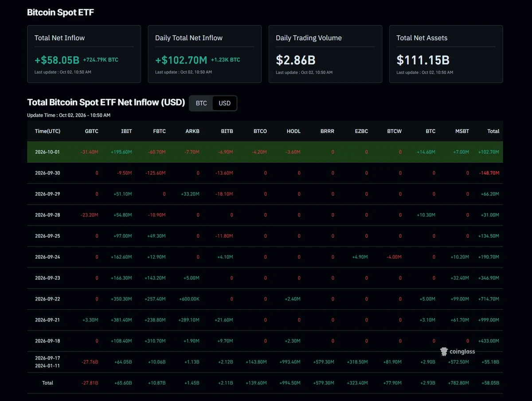Screen dimensions: 532x401
Task: Click the MSBT column header
Action: [x=462, y=131]
